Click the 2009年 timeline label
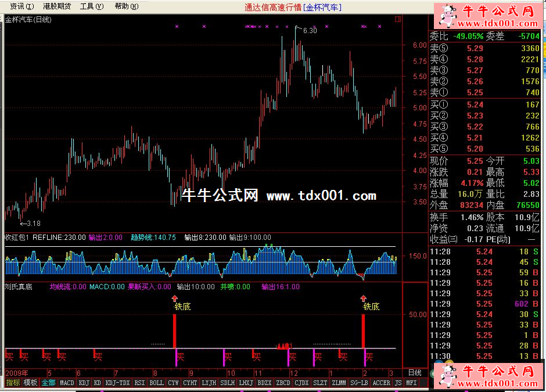Image resolution: width=546 pixels, height=392 pixels. pyautogui.click(x=17, y=373)
